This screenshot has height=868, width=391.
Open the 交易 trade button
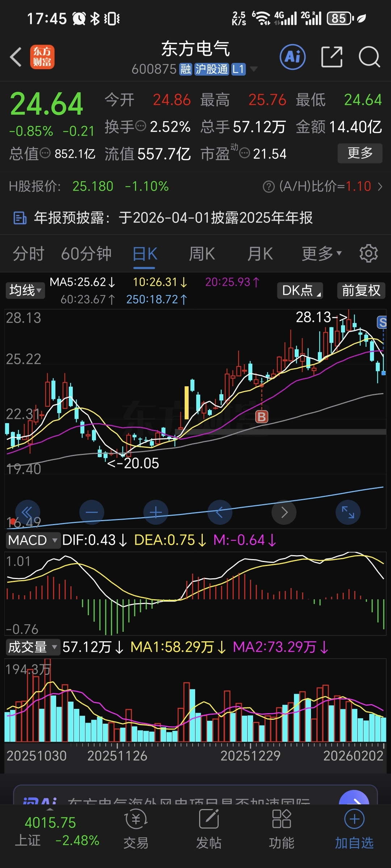pyautogui.click(x=136, y=830)
